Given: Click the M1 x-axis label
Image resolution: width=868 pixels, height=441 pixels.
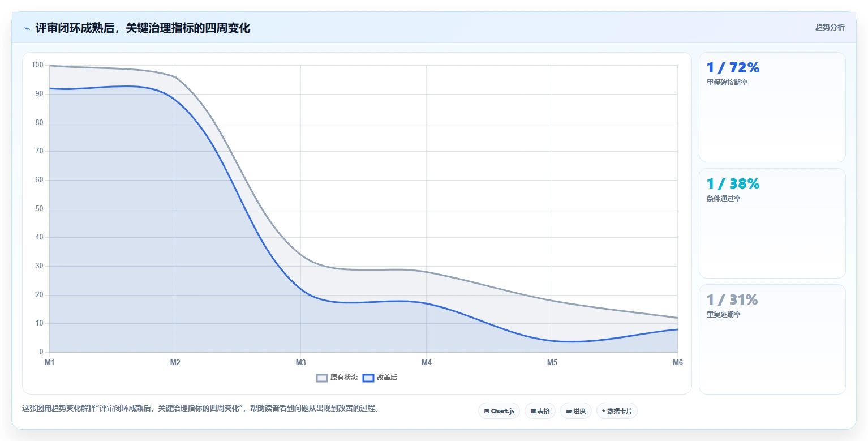Looking at the screenshot, I should coord(49,362).
